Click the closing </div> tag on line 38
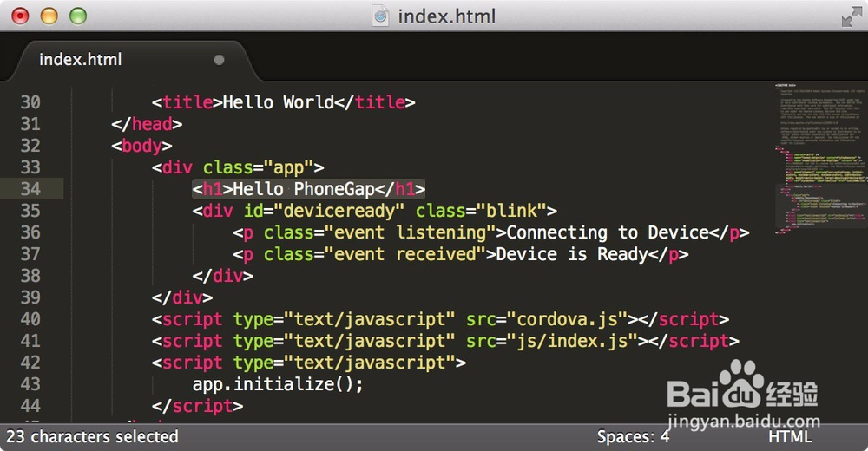 click(222, 276)
